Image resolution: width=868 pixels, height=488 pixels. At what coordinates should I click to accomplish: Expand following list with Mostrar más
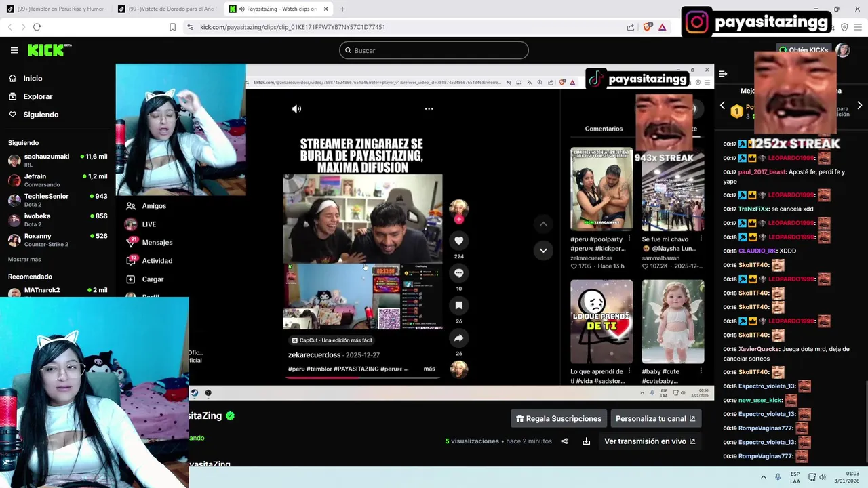(x=24, y=260)
